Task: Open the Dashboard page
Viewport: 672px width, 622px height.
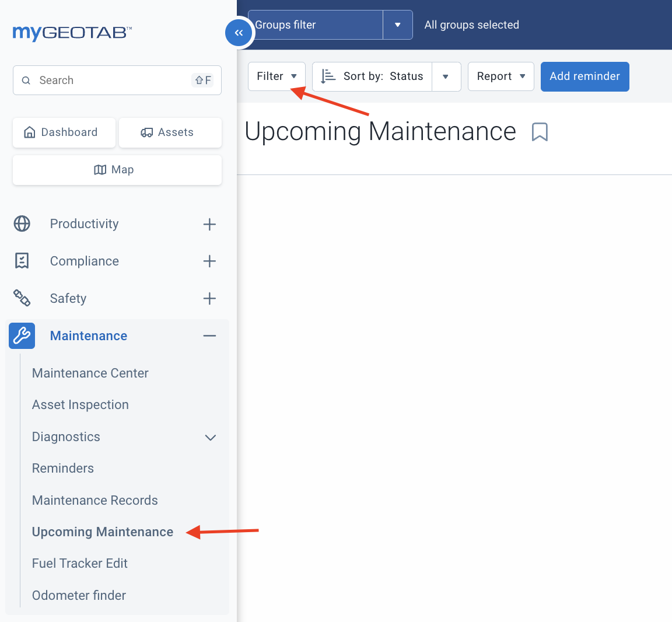Action: tap(64, 132)
